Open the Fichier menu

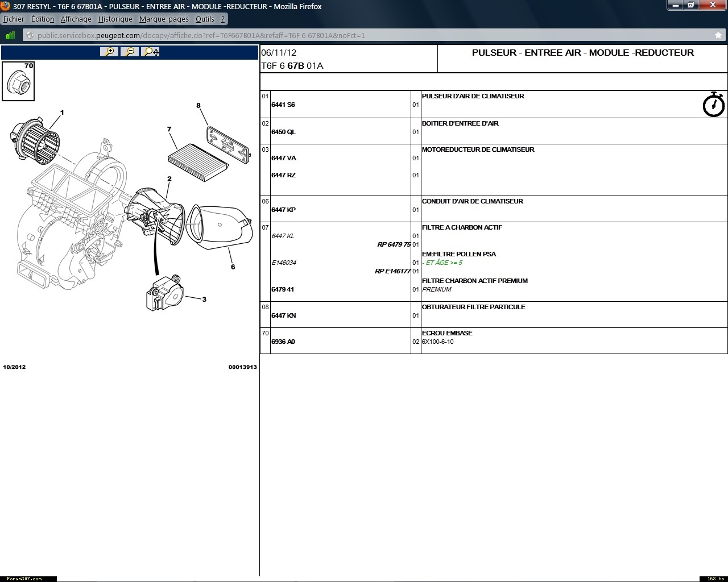(x=14, y=19)
